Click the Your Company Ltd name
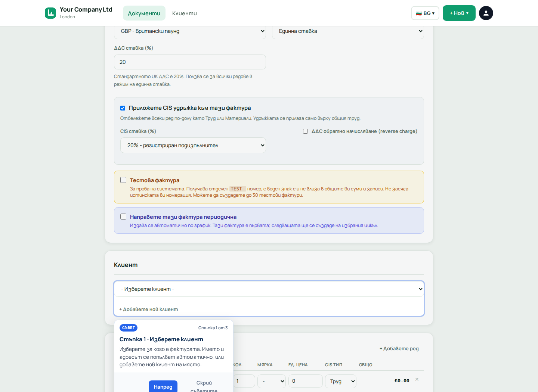 pyautogui.click(x=86, y=10)
